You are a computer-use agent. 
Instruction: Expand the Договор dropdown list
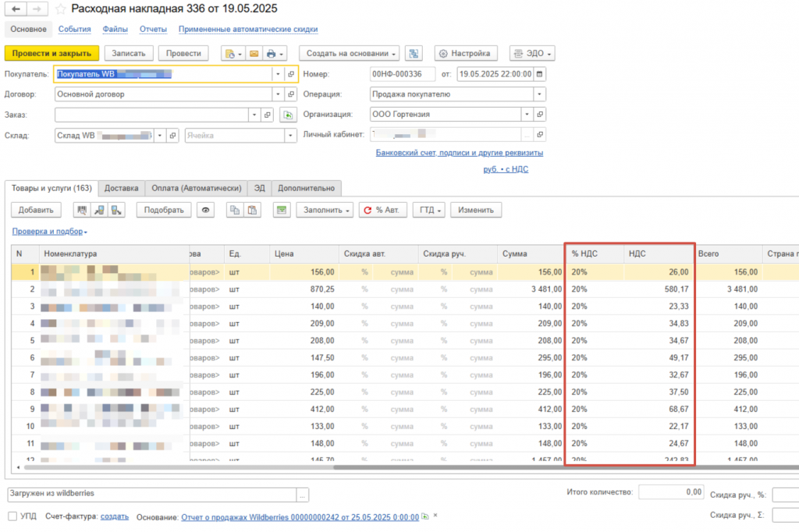coord(278,94)
